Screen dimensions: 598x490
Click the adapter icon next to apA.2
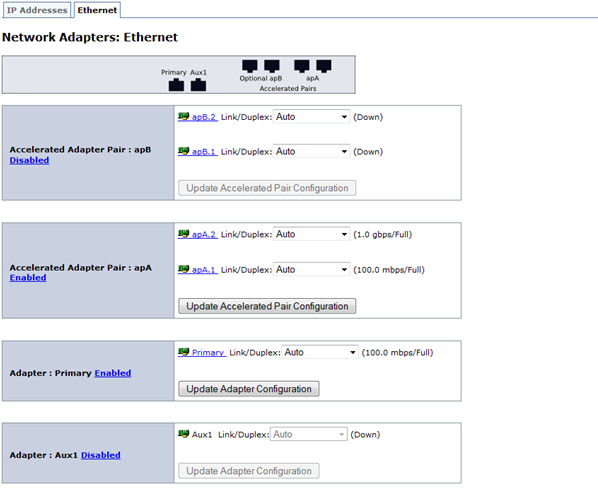(x=183, y=234)
